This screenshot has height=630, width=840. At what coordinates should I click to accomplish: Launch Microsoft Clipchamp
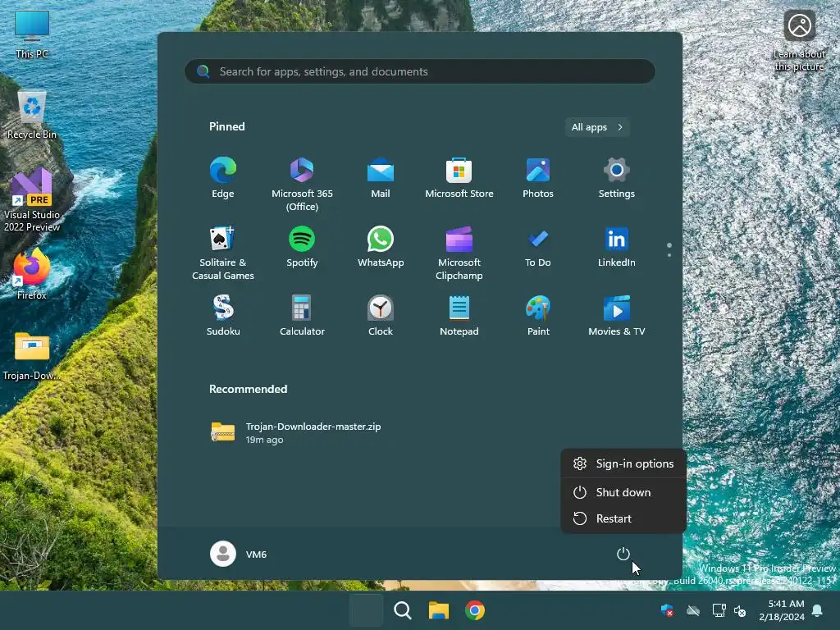coord(459,253)
